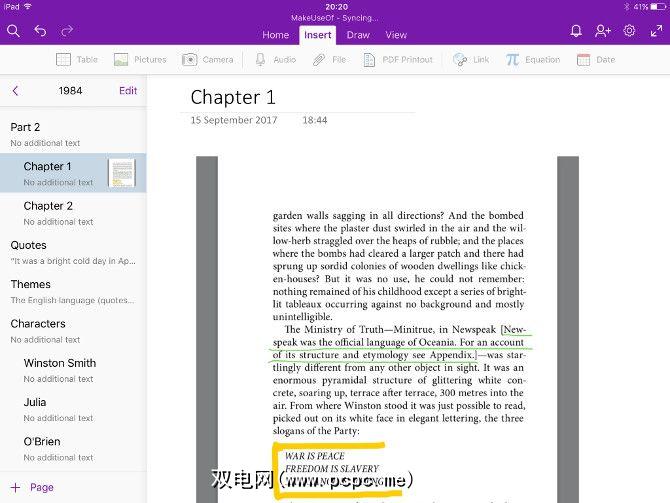Open the View tab
Screen dimensions: 670x503
[396, 35]
